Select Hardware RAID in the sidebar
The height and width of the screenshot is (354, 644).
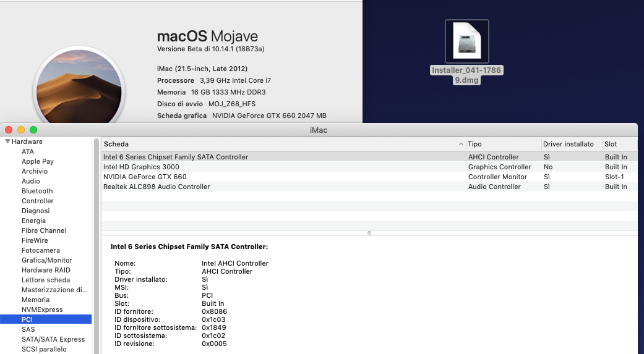46,270
